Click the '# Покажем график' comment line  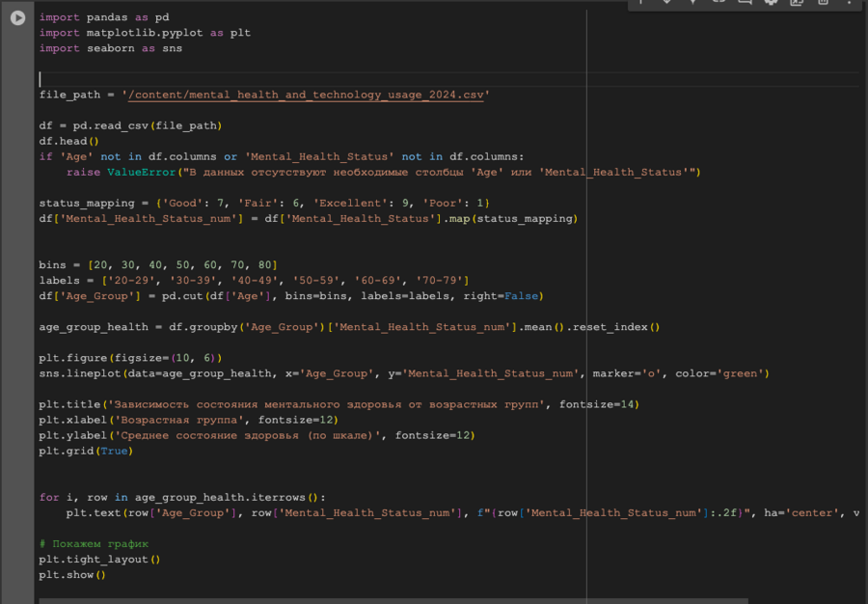94,544
